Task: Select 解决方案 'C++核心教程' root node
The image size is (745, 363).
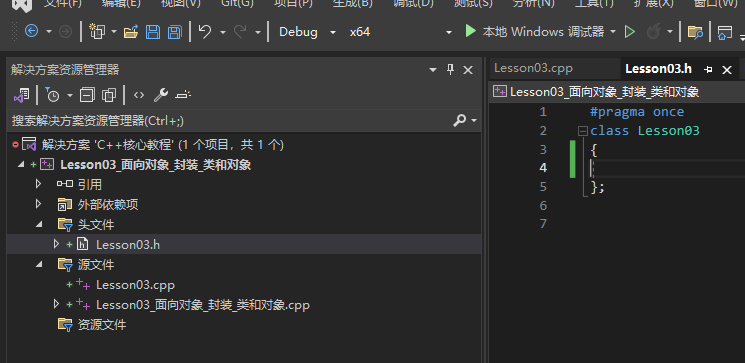Action: 162,144
